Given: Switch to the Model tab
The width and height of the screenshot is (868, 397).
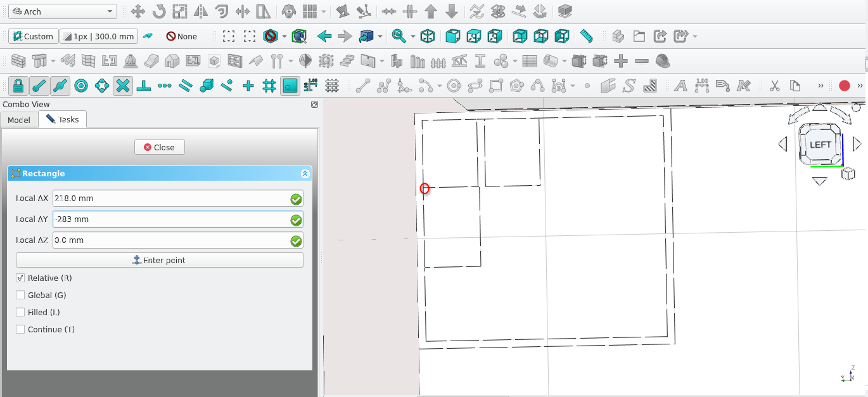Looking at the screenshot, I should [x=18, y=120].
